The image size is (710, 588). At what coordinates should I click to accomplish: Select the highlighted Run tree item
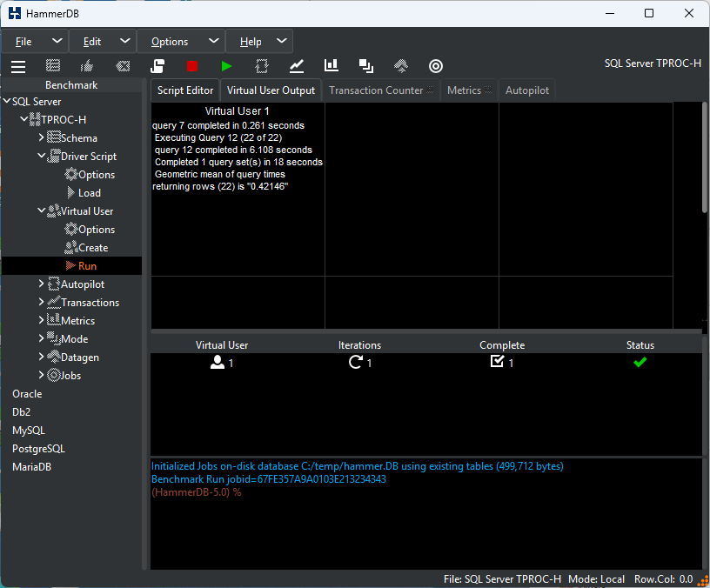point(72,265)
